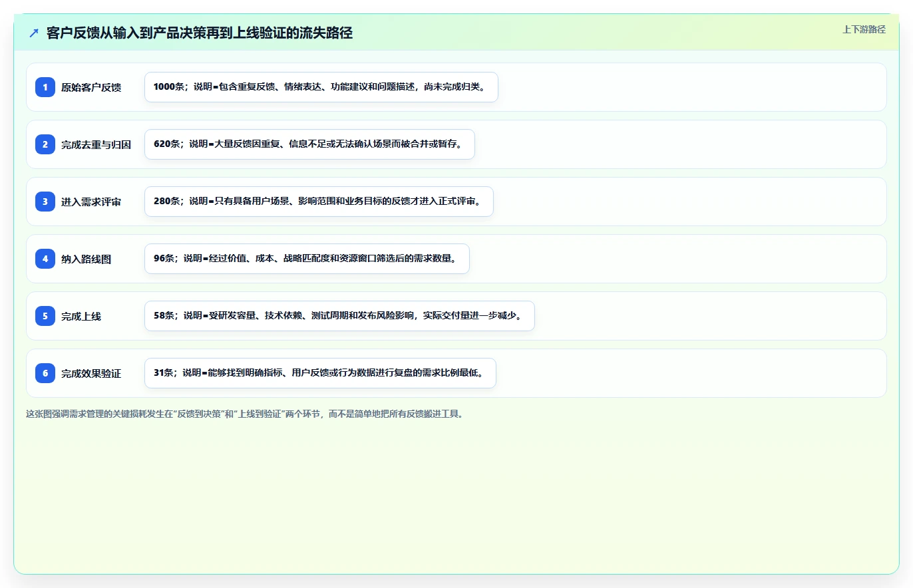913x588 pixels.
Task: Click the step 5 number badge
Action: point(45,316)
